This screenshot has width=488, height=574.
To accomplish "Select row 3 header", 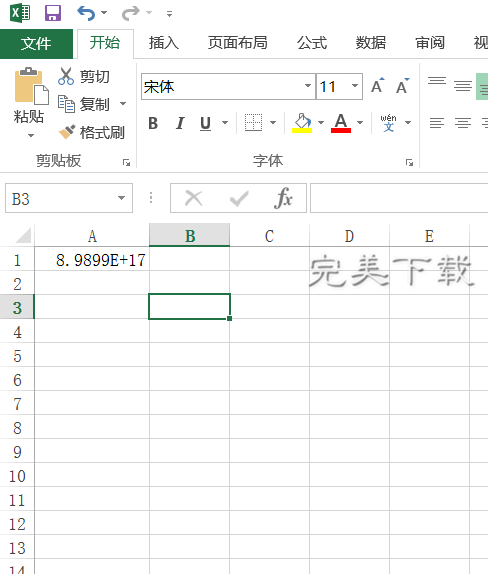I will pos(17,307).
